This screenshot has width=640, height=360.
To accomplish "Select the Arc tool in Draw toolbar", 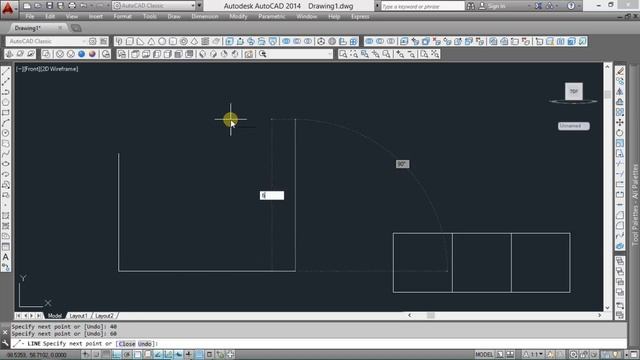I will pyautogui.click(x=6, y=123).
